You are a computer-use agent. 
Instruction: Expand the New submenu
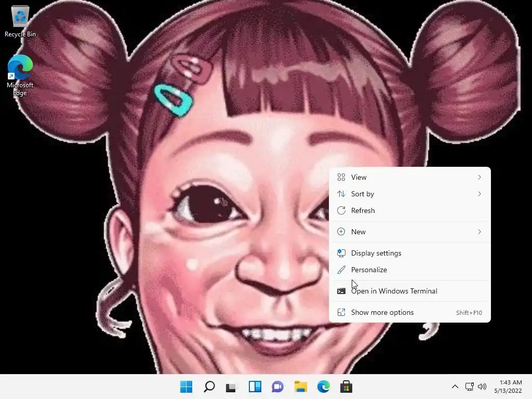(409, 232)
